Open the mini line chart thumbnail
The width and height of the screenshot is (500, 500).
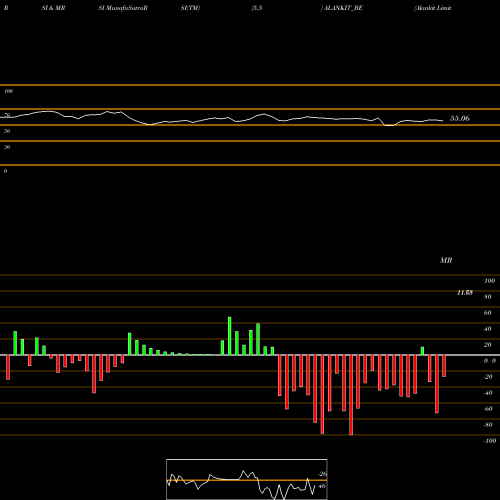pyautogui.click(x=247, y=479)
